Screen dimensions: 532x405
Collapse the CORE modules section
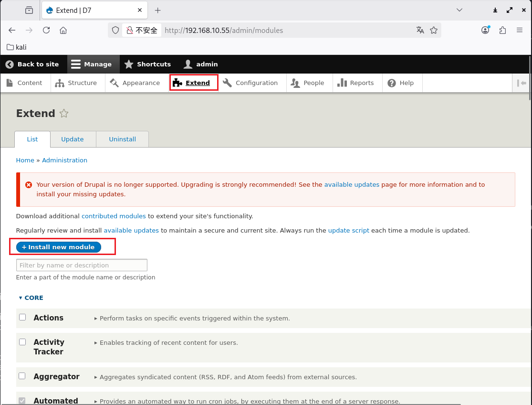coord(31,298)
